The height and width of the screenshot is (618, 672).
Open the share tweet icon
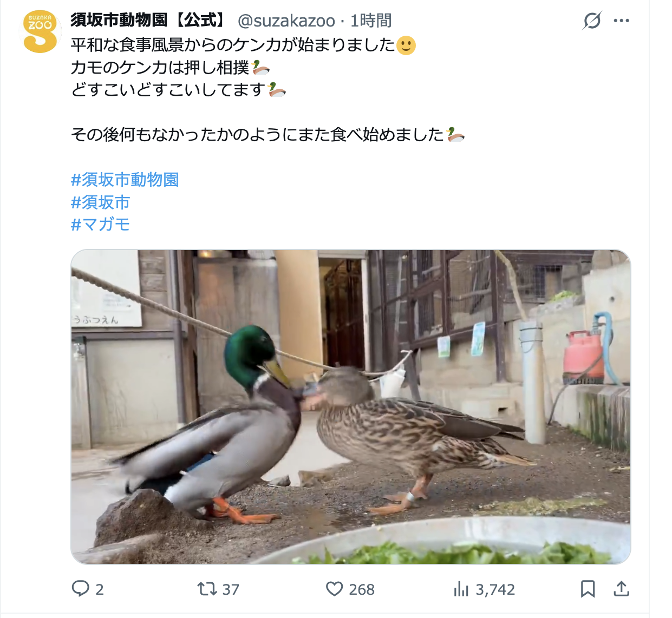tap(622, 589)
